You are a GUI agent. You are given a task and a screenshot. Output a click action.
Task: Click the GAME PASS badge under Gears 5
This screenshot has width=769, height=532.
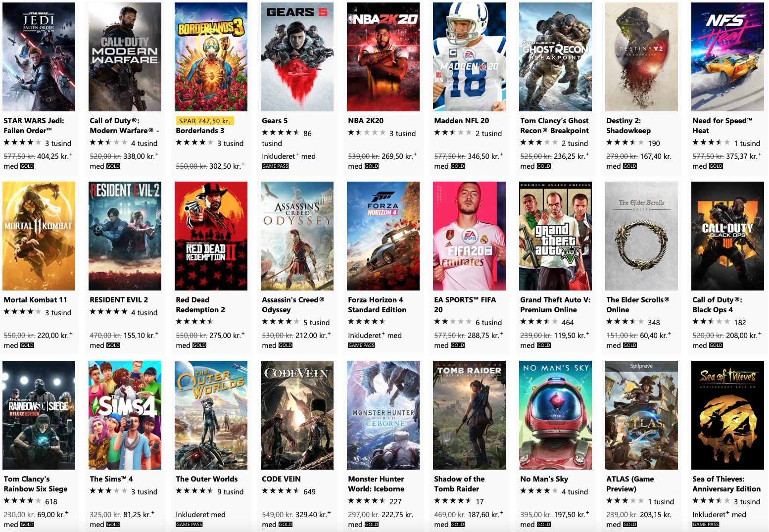(x=275, y=166)
